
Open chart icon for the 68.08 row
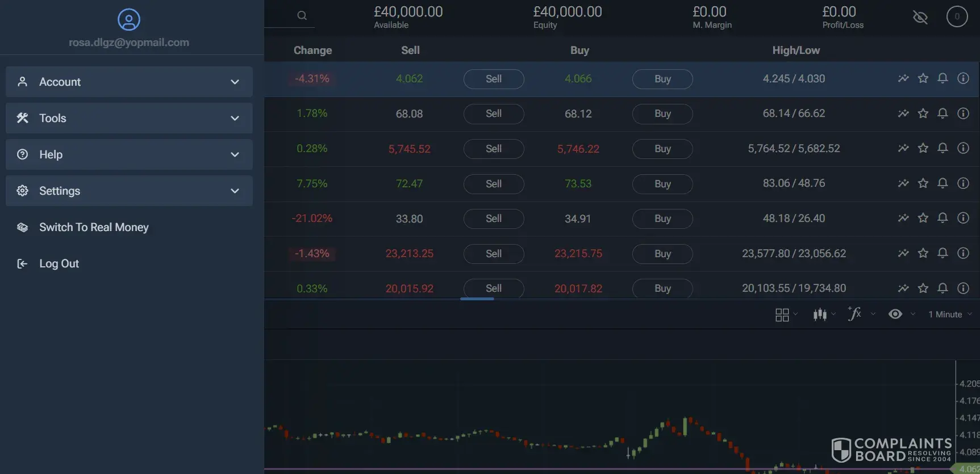click(x=903, y=114)
